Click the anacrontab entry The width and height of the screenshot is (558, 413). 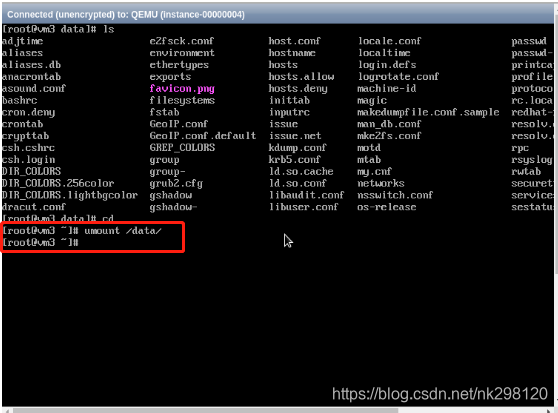point(31,76)
